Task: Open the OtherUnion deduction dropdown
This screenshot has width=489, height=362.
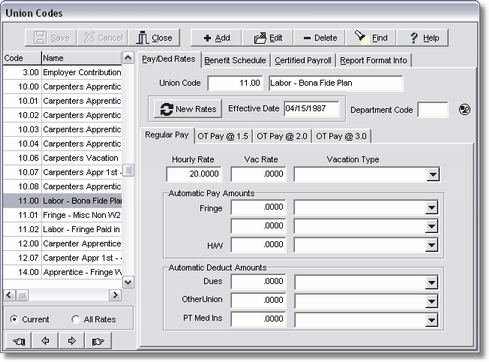Action: pos(431,301)
